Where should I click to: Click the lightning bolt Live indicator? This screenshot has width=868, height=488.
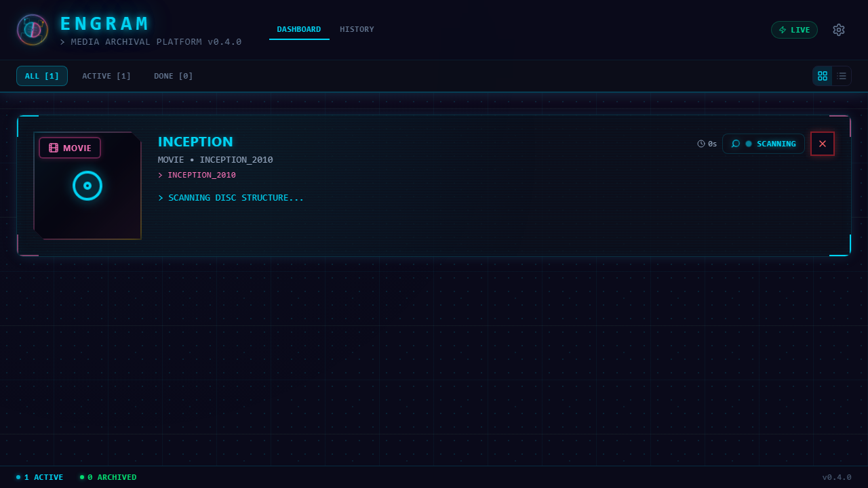pos(783,30)
